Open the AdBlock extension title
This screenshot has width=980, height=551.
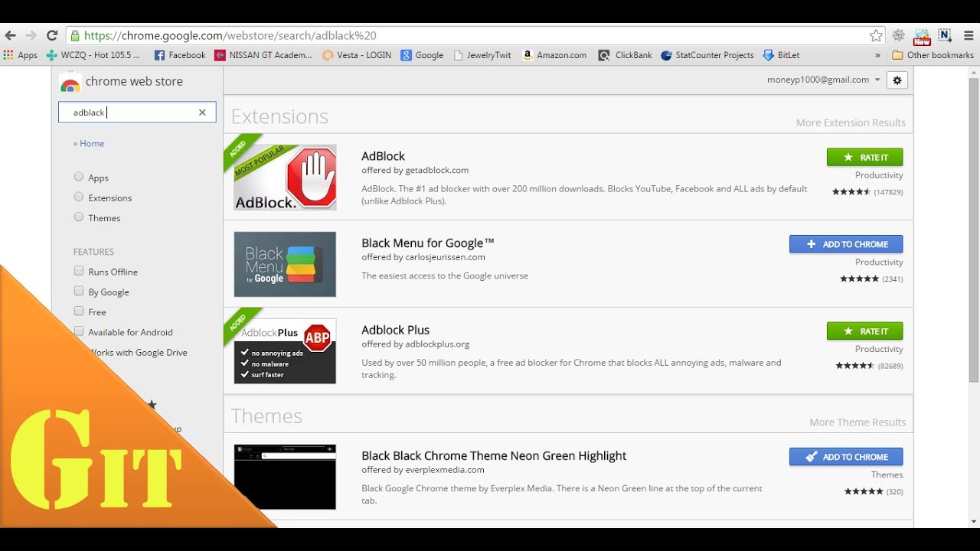[383, 156]
